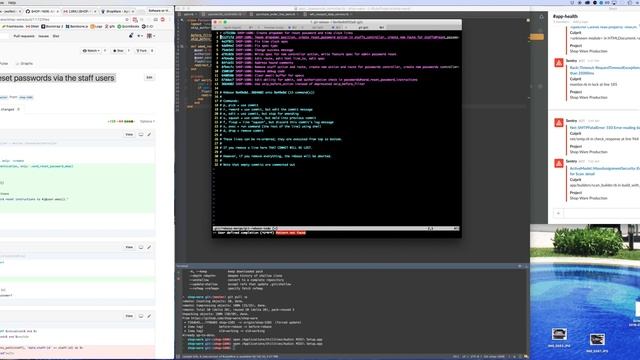This screenshot has width=640, height=360.
Task: Click View on the first changed file
Action: click(129, 134)
